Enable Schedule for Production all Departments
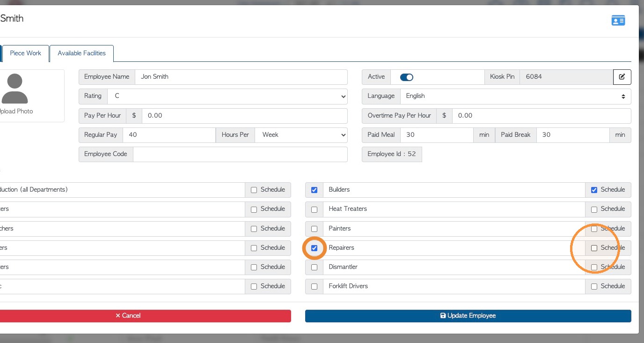This screenshot has height=343, width=644. point(254,190)
